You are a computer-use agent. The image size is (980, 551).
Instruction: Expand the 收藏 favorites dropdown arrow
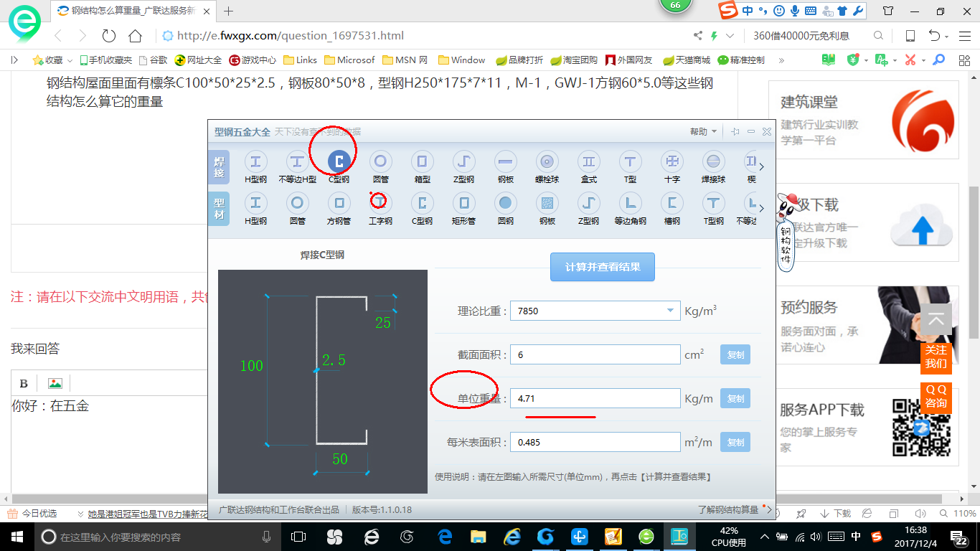click(x=70, y=61)
